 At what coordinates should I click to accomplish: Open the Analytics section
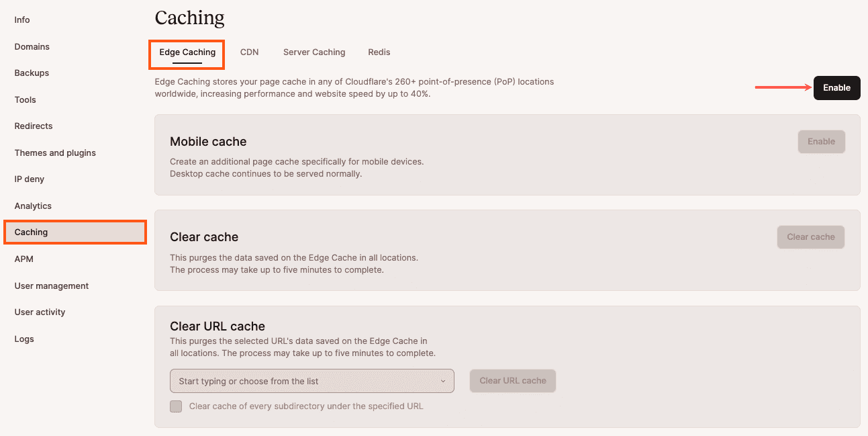[x=32, y=206]
